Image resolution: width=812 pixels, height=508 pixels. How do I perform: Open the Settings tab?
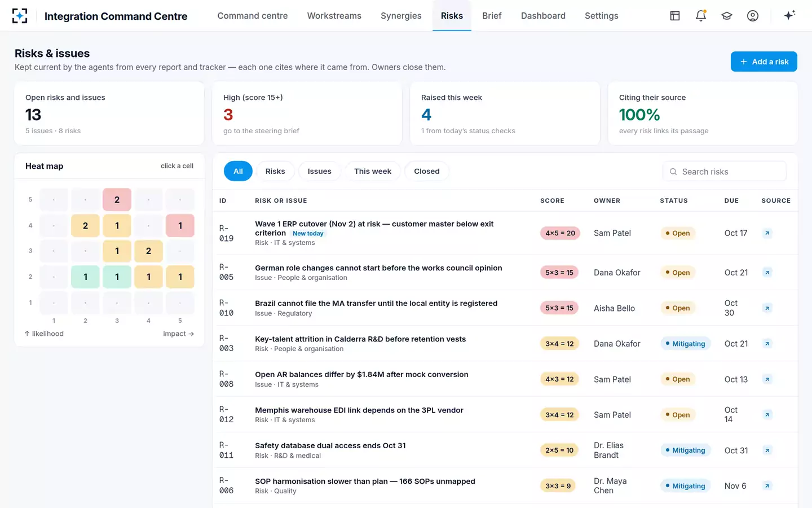[x=602, y=16]
